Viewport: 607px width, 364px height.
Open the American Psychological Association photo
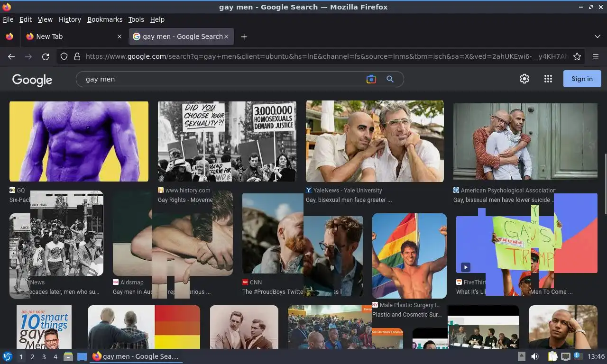(525, 141)
